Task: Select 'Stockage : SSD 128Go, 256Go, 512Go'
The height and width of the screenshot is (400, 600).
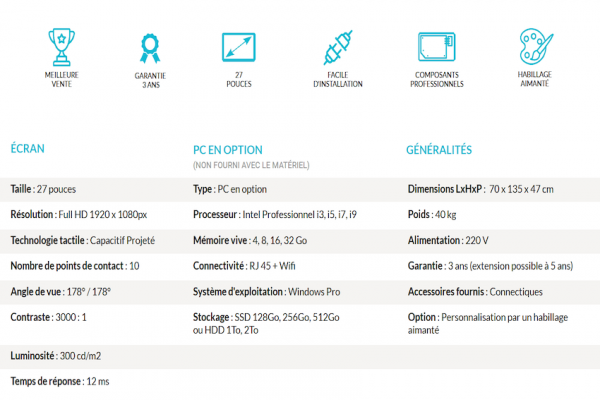Action: [x=266, y=317]
